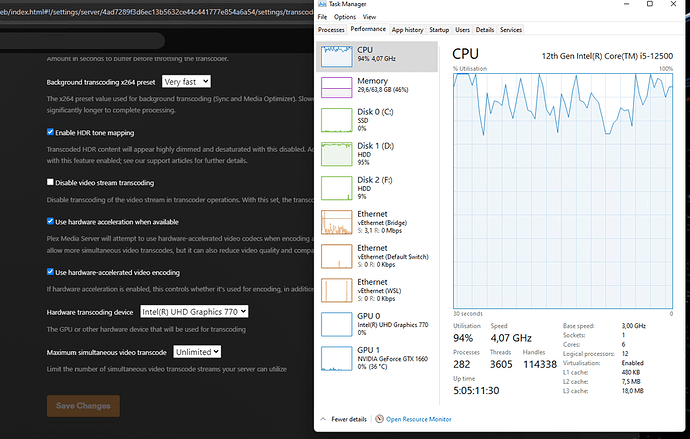Open the View menu in Task Manager
690x439 pixels.
click(x=369, y=17)
